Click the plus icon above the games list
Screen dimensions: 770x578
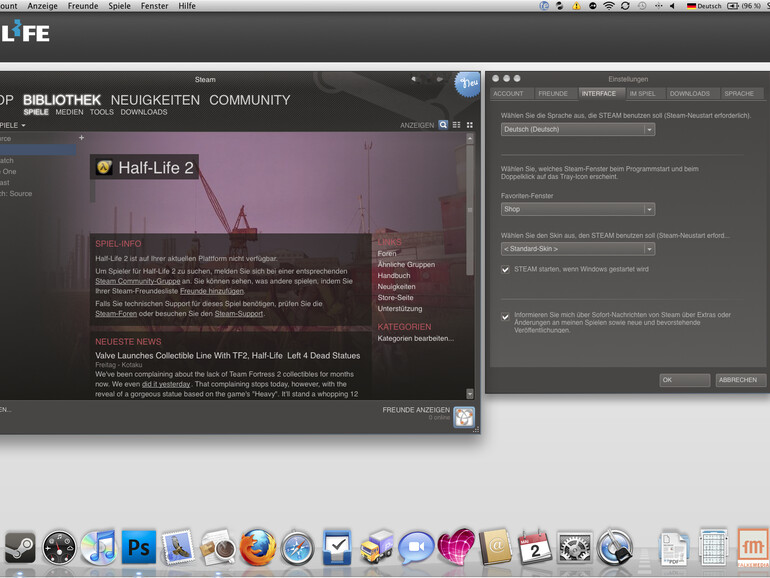pyautogui.click(x=82, y=138)
